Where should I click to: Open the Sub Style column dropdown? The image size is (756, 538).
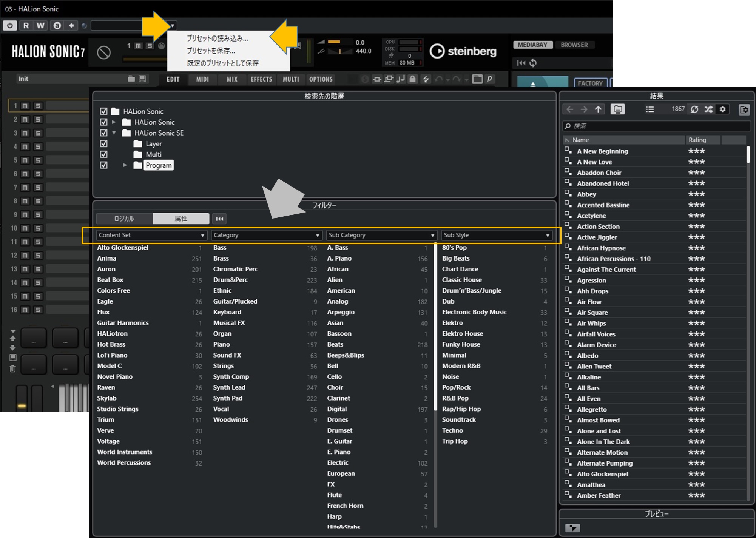pyautogui.click(x=497, y=235)
